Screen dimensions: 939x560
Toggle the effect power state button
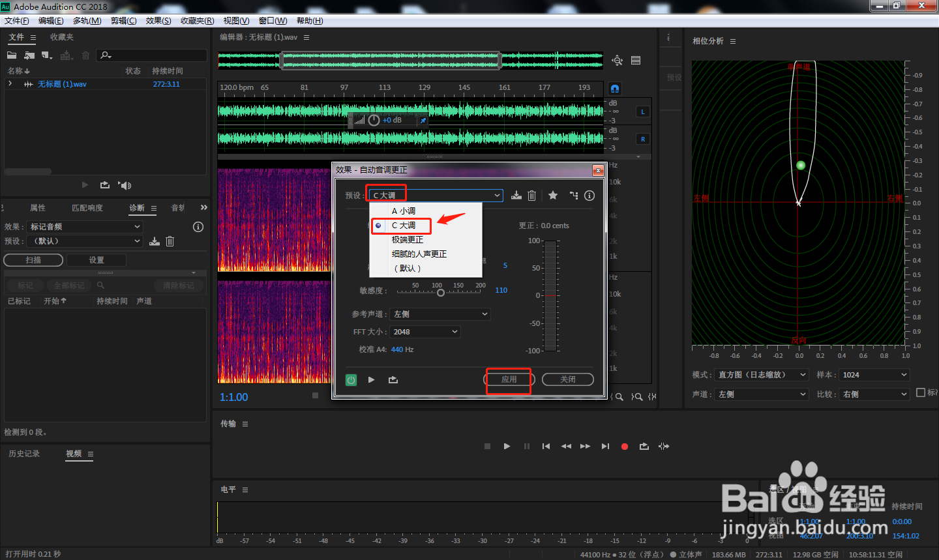pos(351,380)
